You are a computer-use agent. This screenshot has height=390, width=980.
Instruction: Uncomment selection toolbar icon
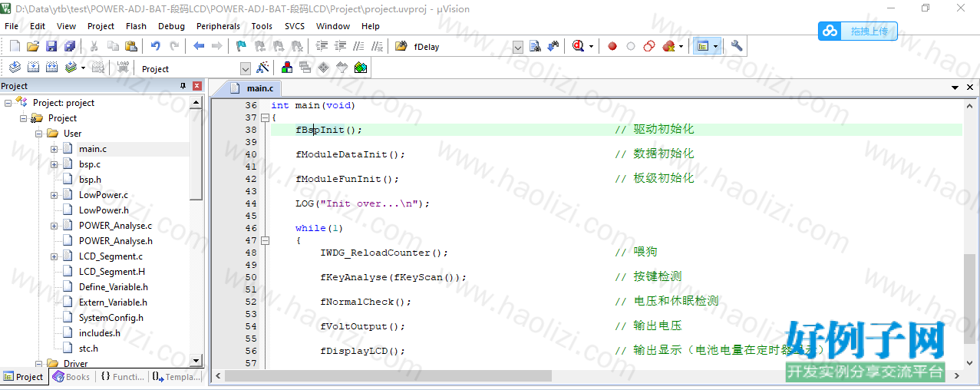point(377,46)
